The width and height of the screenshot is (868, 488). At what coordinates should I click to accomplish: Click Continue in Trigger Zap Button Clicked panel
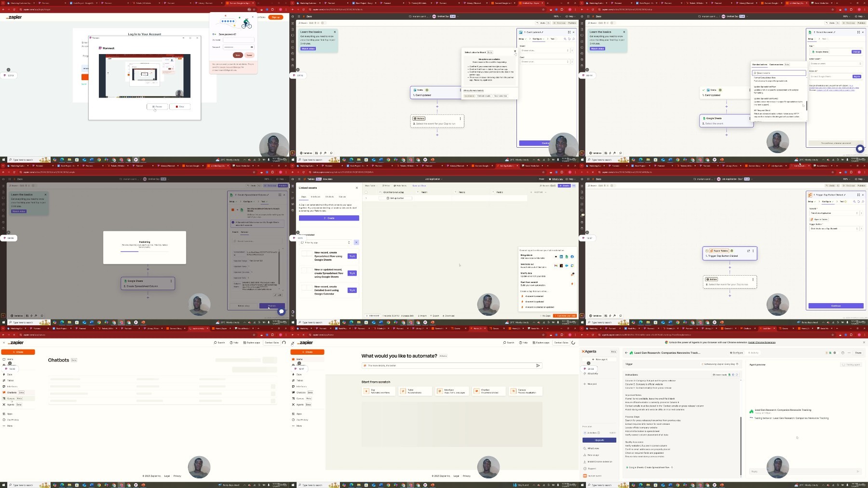click(836, 306)
